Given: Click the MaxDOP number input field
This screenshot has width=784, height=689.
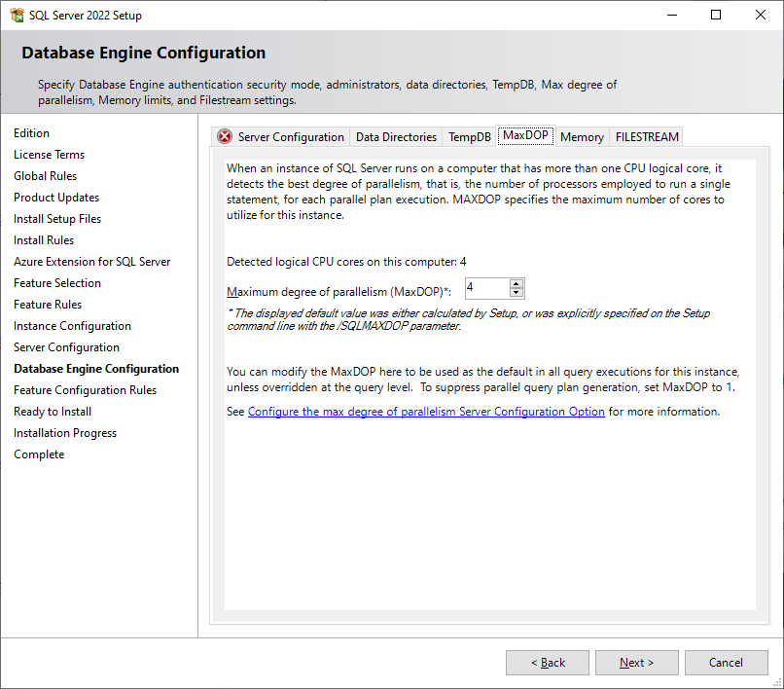Looking at the screenshot, I should coord(486,288).
